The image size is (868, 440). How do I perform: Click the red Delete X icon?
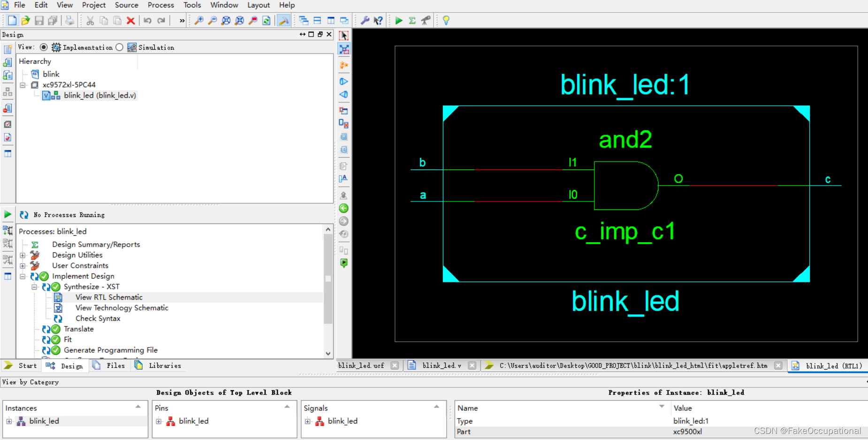[131, 20]
